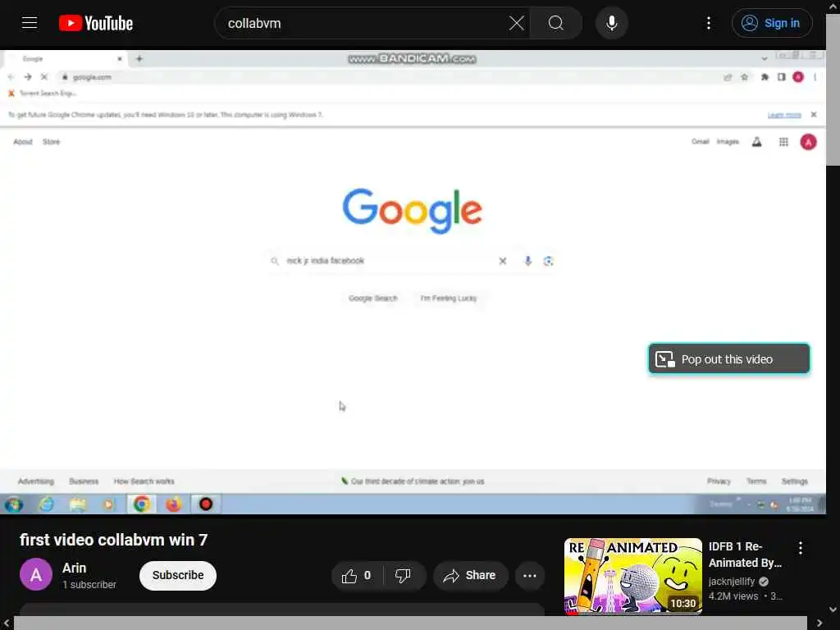Screen dimensions: 840x630
Task: Click Settings link in Google footer
Action: 794,482
